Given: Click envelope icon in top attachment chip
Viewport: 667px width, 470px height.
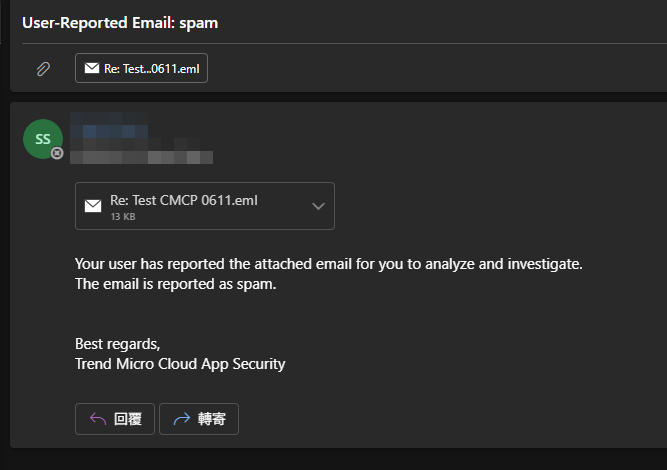Looking at the screenshot, I should 92,68.
